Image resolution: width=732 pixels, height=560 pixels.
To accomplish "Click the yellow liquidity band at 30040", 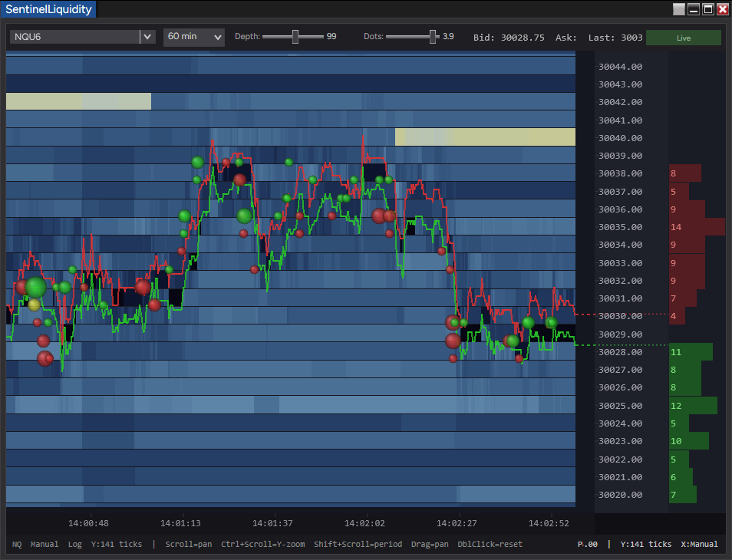I will 485,137.
